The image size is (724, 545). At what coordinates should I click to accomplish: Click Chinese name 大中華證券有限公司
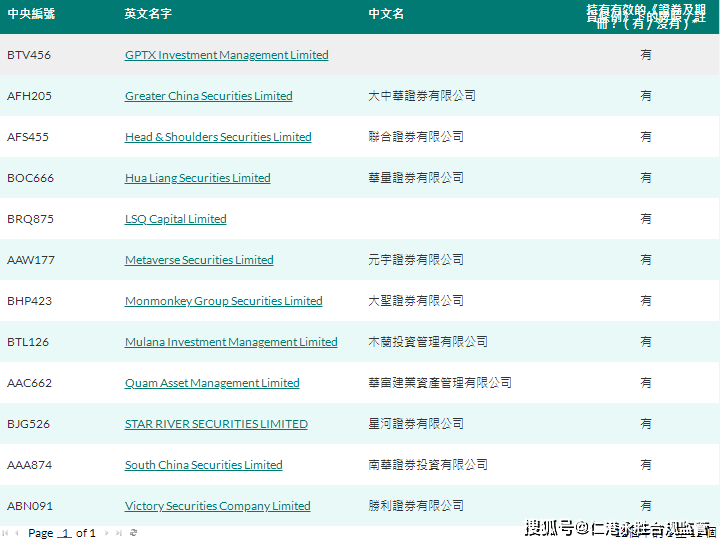(422, 96)
